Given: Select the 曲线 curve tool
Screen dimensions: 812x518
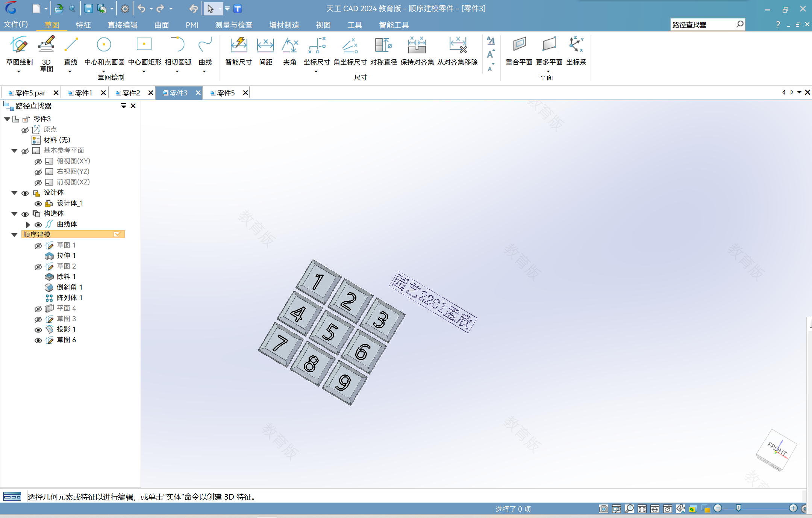Looking at the screenshot, I should click(205, 51).
